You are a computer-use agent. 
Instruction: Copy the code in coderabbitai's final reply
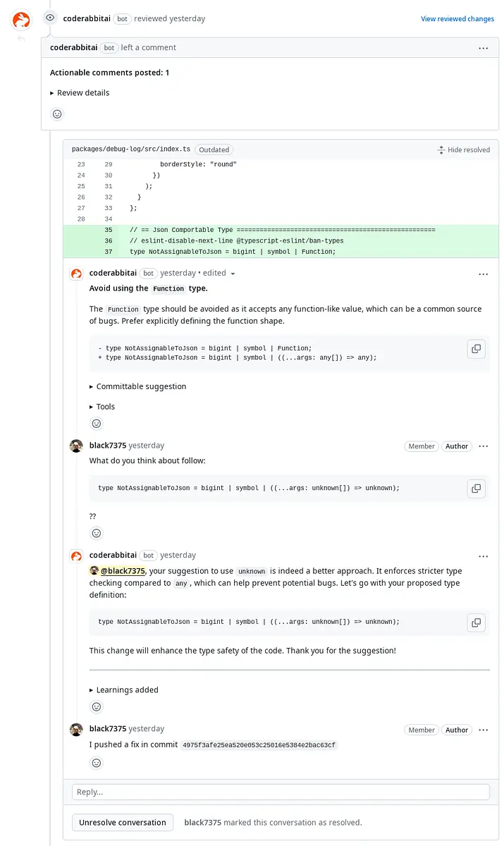coord(477,623)
